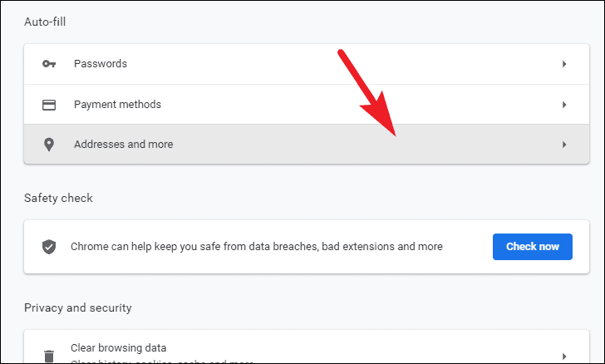Click the shield checkmark Safety check icon

(x=49, y=247)
